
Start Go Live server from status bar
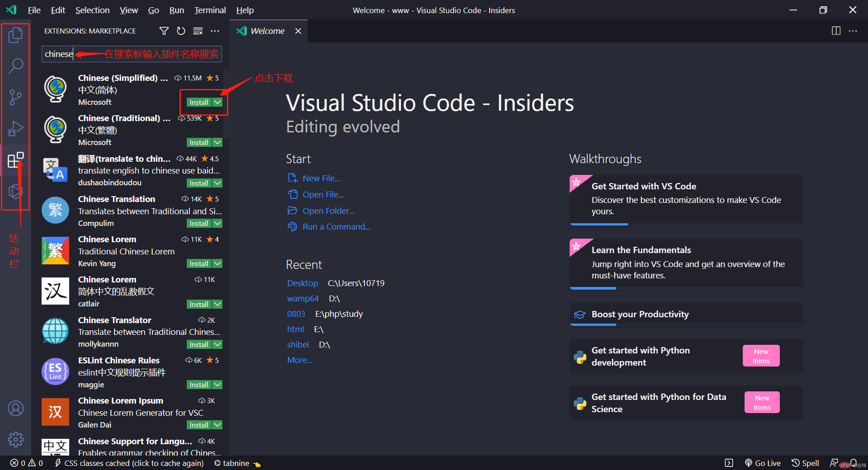point(762,463)
